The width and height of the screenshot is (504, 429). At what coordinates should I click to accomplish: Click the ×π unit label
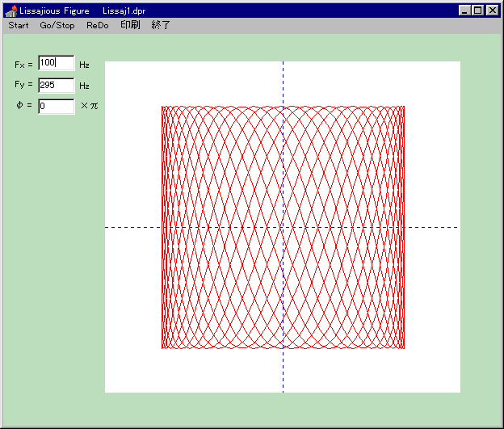pyautogui.click(x=89, y=106)
